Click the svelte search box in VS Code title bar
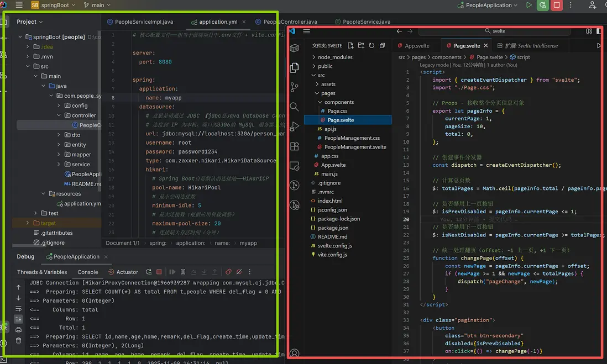Image resolution: width=607 pixels, height=364 pixels. (495, 31)
